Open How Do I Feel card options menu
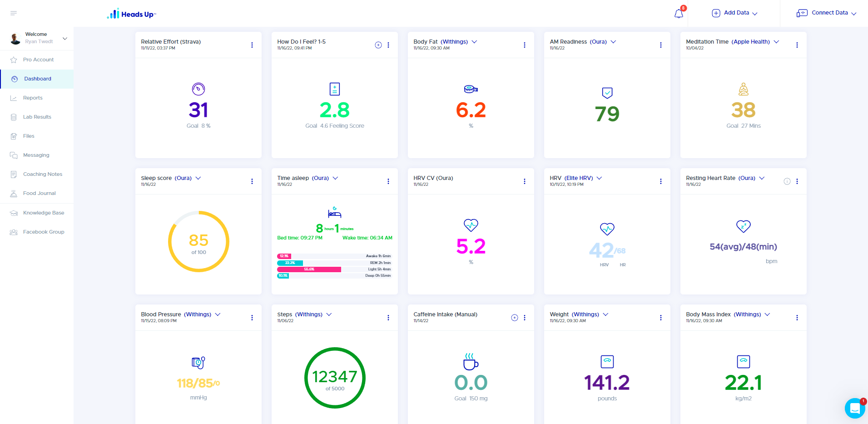The width and height of the screenshot is (868, 424). pyautogui.click(x=388, y=45)
